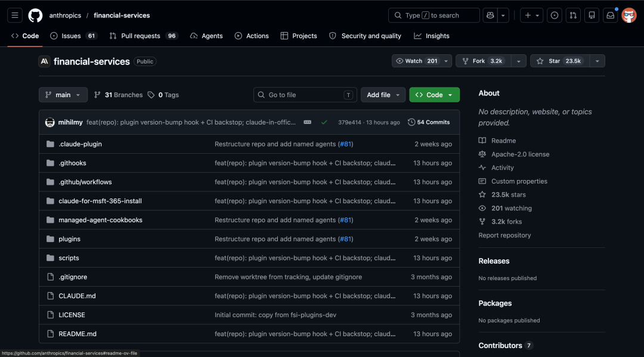Switch to the Pull requests tab
The width and height of the screenshot is (644, 357).
tap(143, 36)
